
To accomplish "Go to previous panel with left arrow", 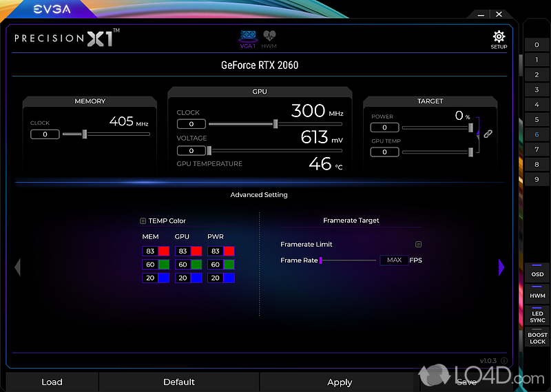I will click(18, 267).
